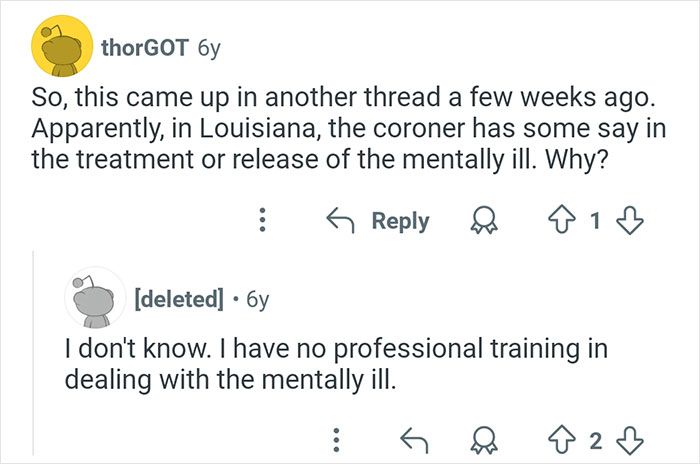Open more options for thorGOT's comment

(262, 221)
